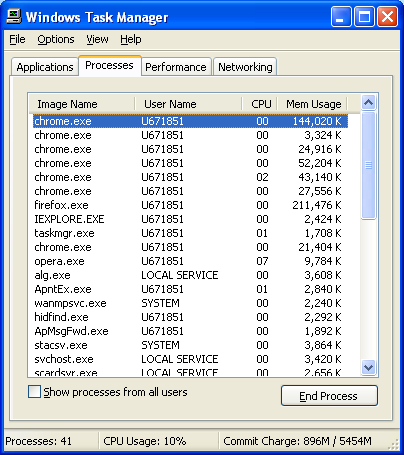The height and width of the screenshot is (455, 404).
Task: Open the File menu
Action: [17, 39]
